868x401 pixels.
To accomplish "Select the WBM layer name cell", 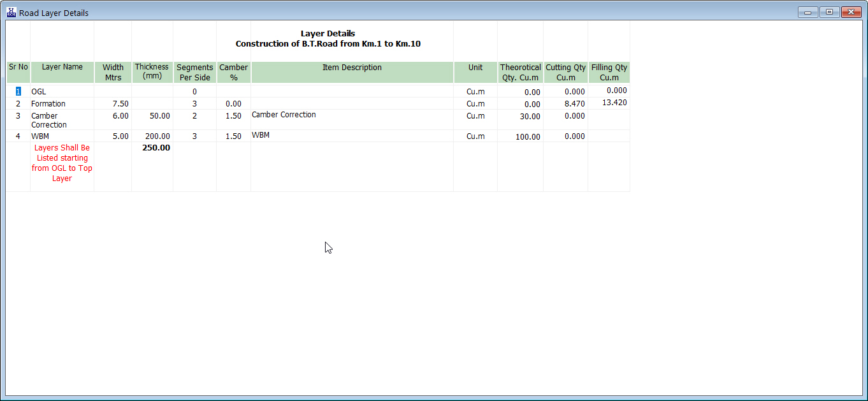I will (x=62, y=136).
